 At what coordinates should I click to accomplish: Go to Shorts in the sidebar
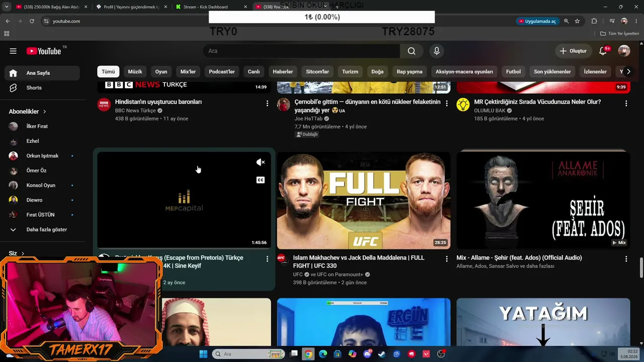(42, 87)
